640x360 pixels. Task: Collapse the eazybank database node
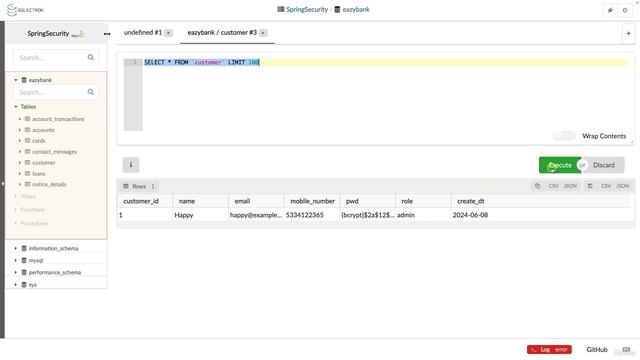[x=16, y=80]
